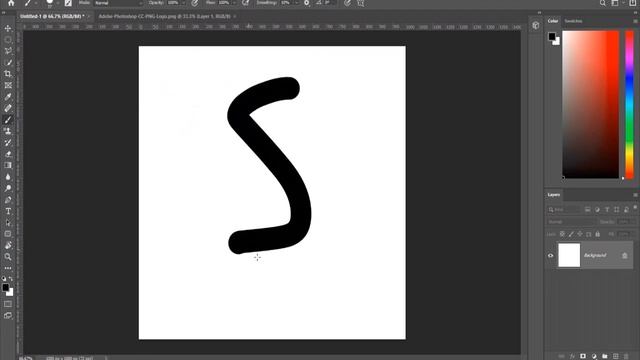This screenshot has height=360, width=640.
Task: Toggle pressure for brush size
Action: tap(347, 3)
